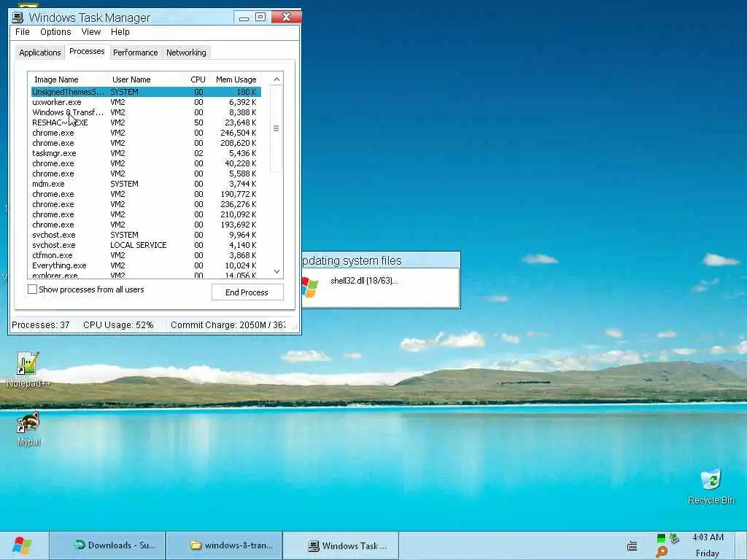Viewport: 747px width, 560px height.
Task: Select chrome.exe using 208,620 K
Action: pos(146,143)
